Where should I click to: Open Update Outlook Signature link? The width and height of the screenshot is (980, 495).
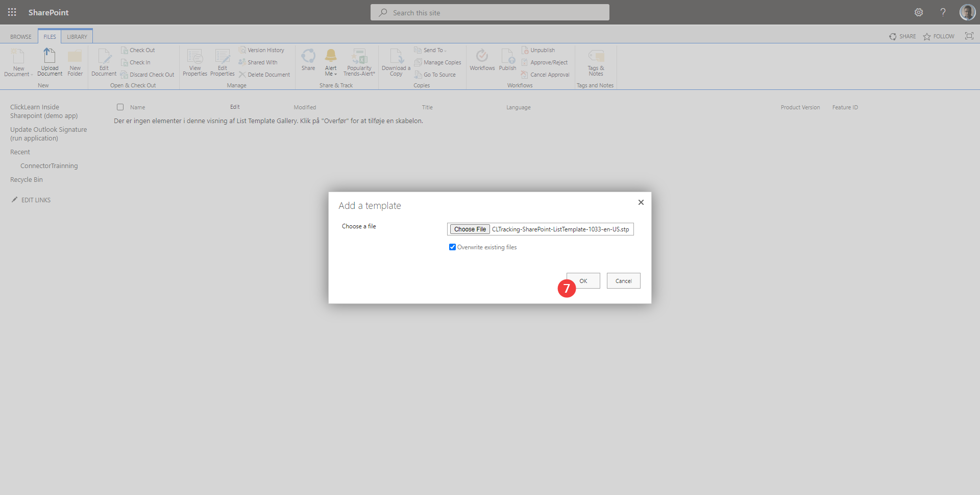pos(48,134)
